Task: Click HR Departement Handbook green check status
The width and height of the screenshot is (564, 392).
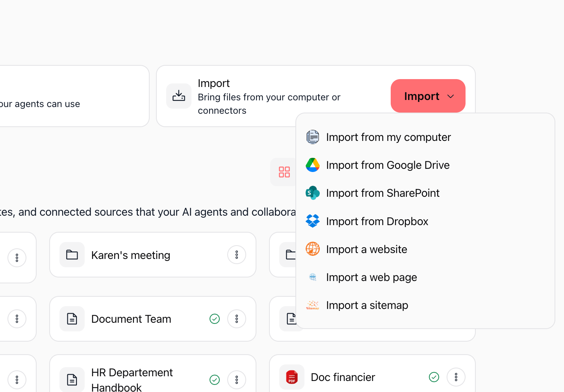Action: (215, 380)
